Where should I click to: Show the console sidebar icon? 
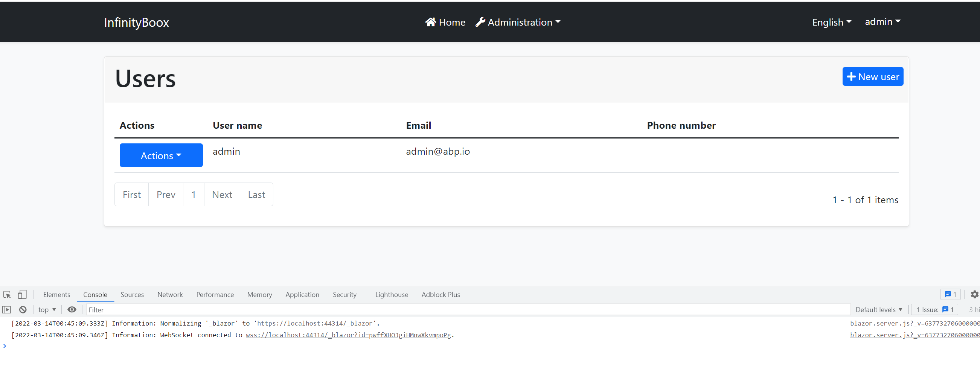[6, 309]
